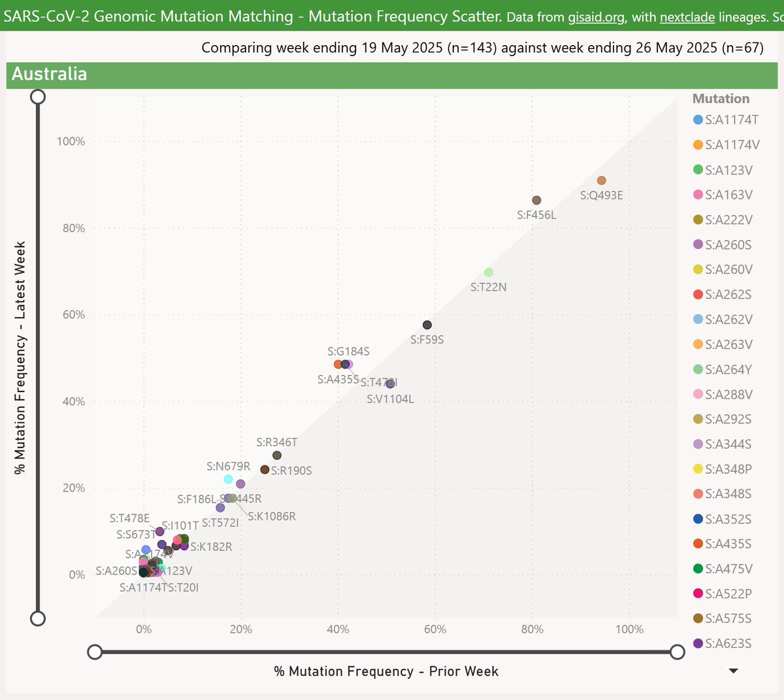Select the S:F456L data point
This screenshot has height=700, width=784.
[x=536, y=200]
